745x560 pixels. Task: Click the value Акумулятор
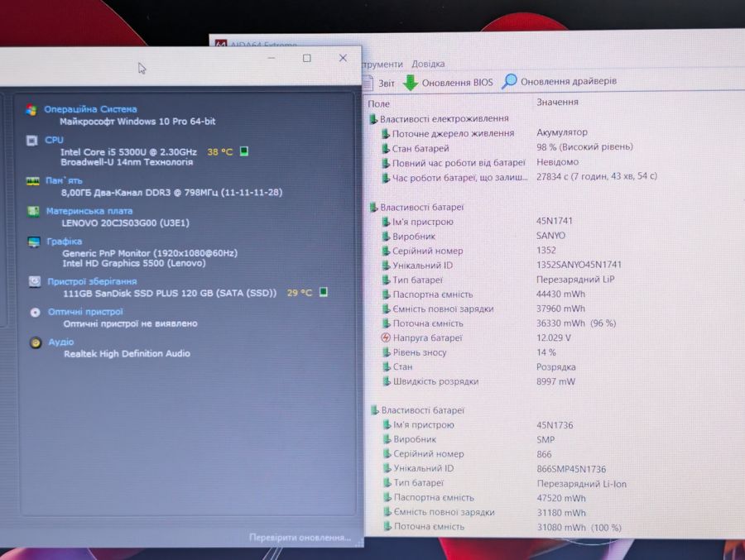(x=562, y=132)
